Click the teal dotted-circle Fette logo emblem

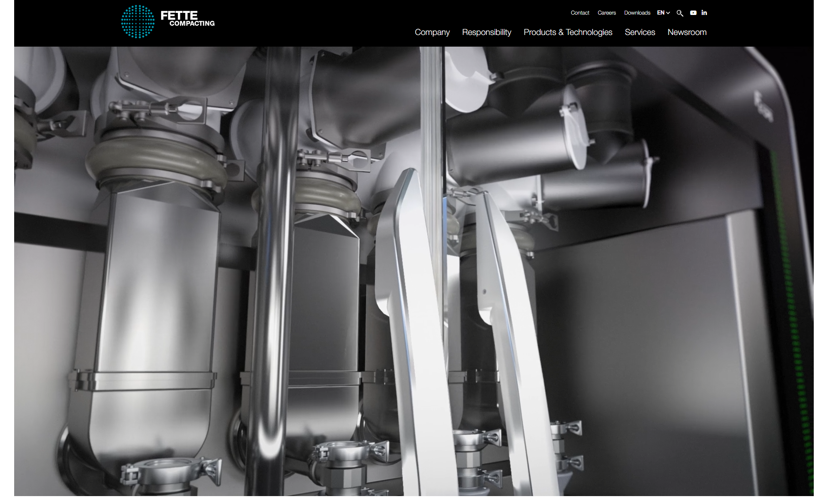click(x=137, y=22)
